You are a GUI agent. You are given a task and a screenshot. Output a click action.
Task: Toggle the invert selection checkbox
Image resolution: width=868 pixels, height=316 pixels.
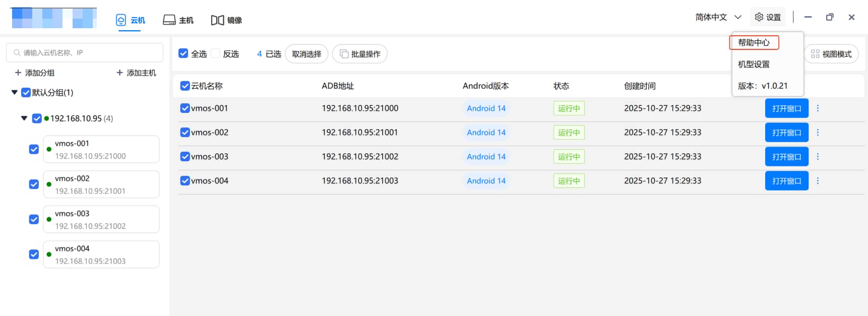pyautogui.click(x=215, y=53)
